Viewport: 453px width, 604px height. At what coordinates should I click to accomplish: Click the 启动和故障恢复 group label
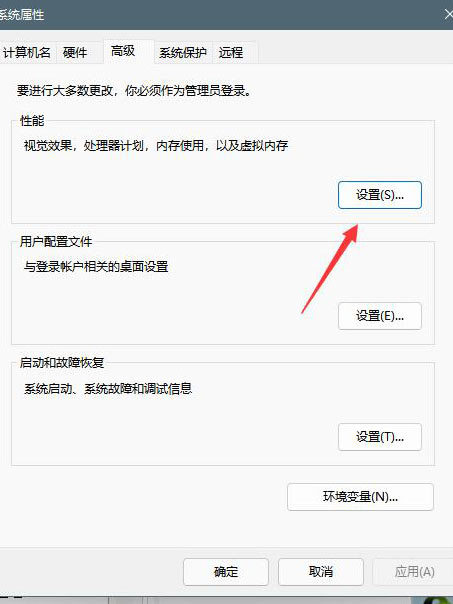(62, 362)
